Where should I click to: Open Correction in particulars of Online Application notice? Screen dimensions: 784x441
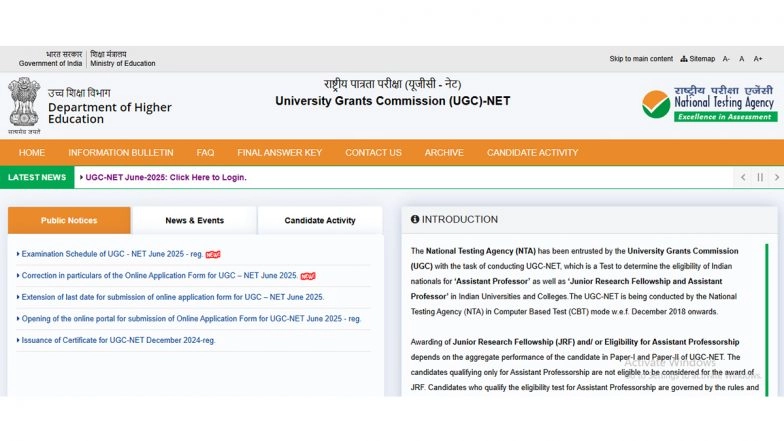(160, 276)
